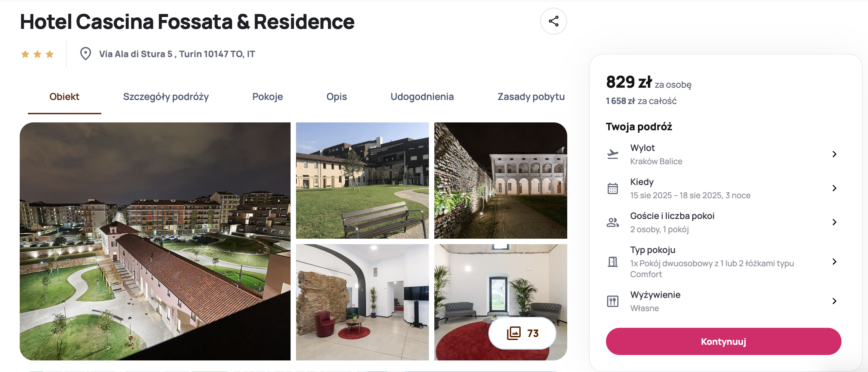This screenshot has height=372, width=868.
Task: Open the bench and lawn photo
Action: (x=362, y=181)
